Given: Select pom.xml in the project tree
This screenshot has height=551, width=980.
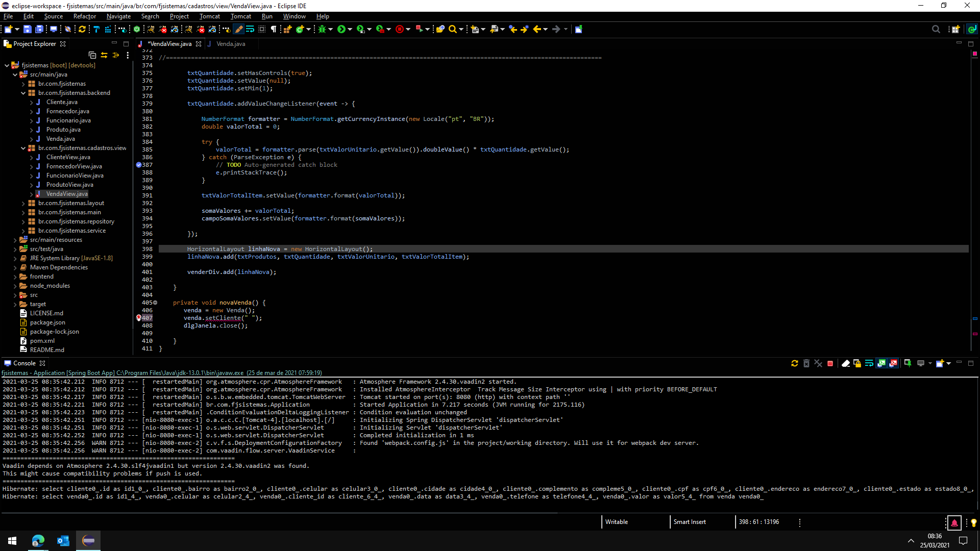Looking at the screenshot, I should pyautogui.click(x=42, y=341).
